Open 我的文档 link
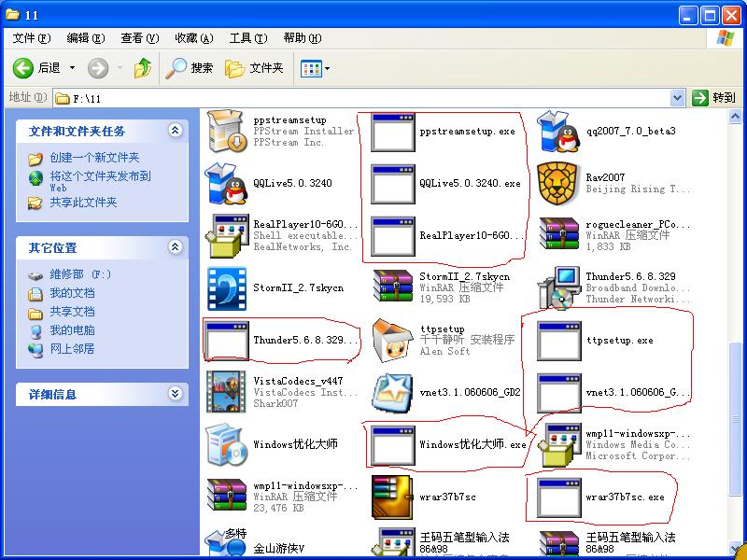This screenshot has width=747, height=560. click(73, 293)
